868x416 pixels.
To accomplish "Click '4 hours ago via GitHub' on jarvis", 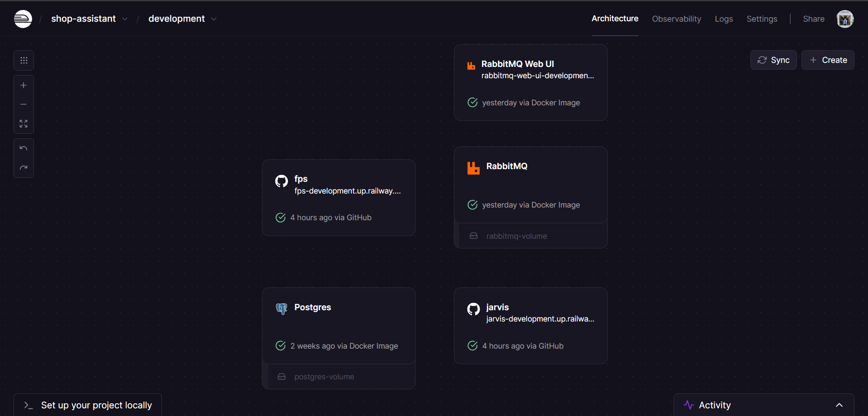I will click(x=523, y=346).
